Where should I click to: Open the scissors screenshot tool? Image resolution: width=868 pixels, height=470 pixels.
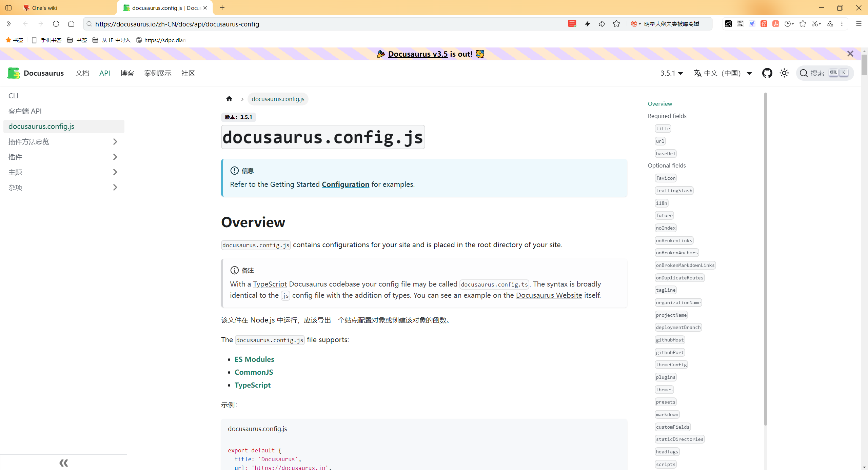point(814,24)
